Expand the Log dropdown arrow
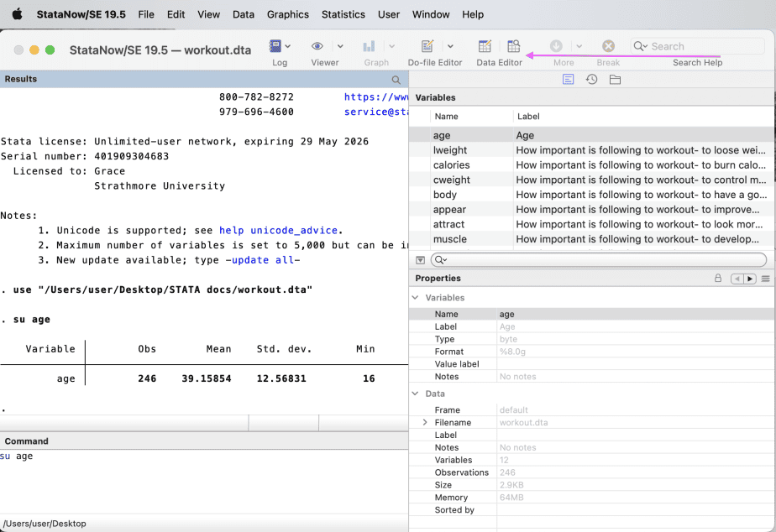Screen dimensions: 776x532 287,46
